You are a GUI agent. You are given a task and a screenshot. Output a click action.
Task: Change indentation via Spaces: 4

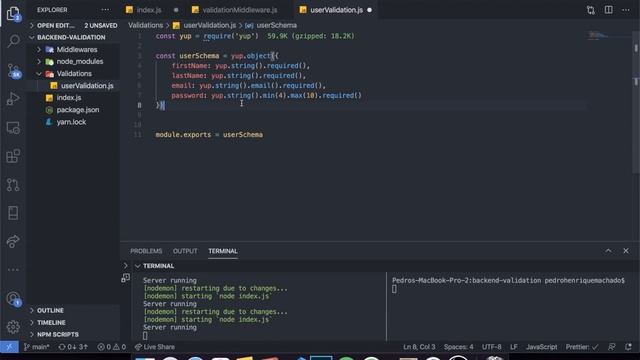pos(458,347)
